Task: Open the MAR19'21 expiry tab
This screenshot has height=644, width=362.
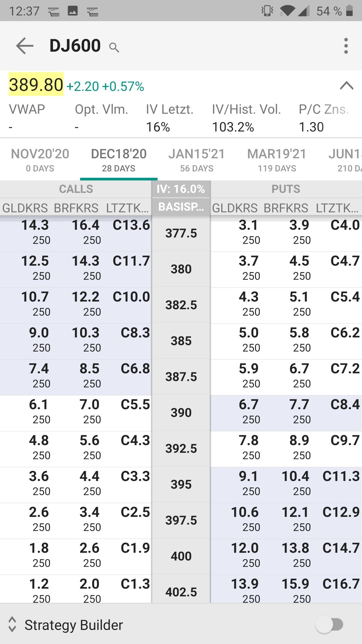Action: (277, 159)
